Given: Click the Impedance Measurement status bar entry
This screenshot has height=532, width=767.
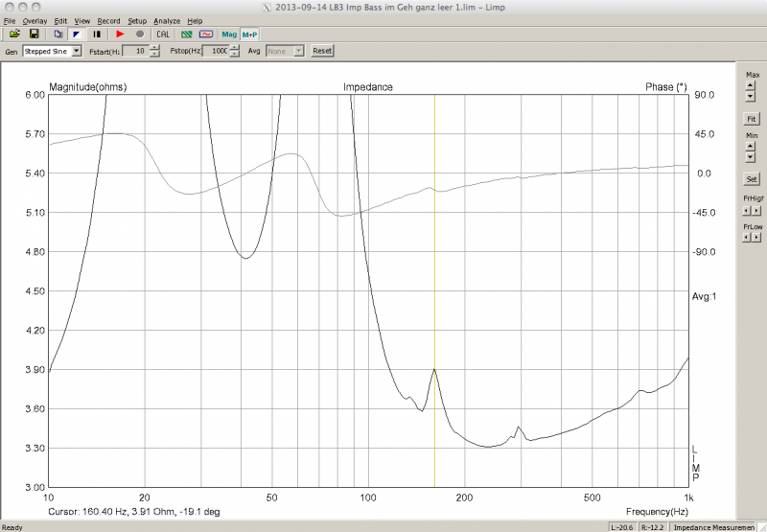Looking at the screenshot, I should [713, 527].
